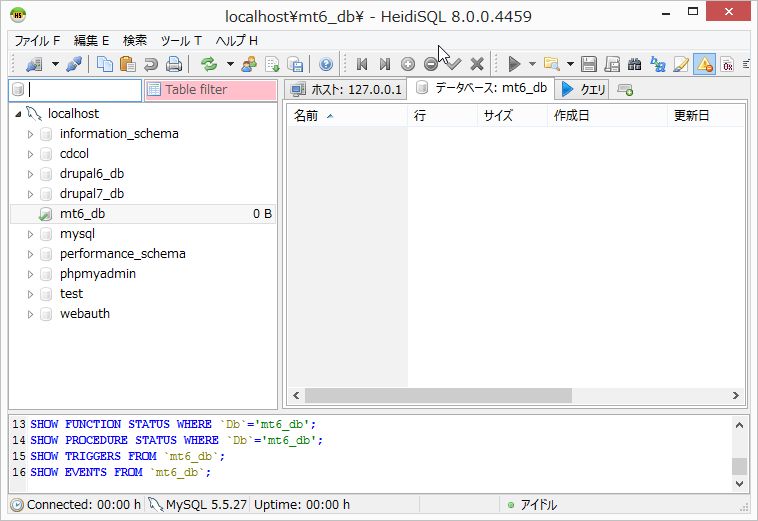The image size is (758, 521).
Task: Expand the mysql database node
Action: point(30,234)
